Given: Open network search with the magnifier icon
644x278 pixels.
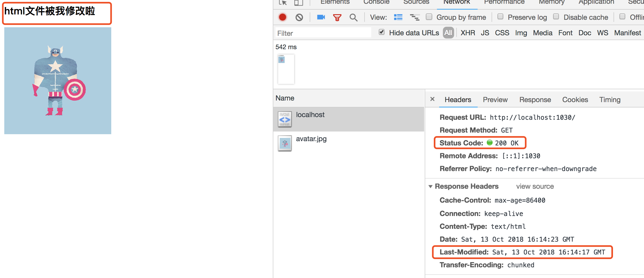Looking at the screenshot, I should [x=353, y=18].
